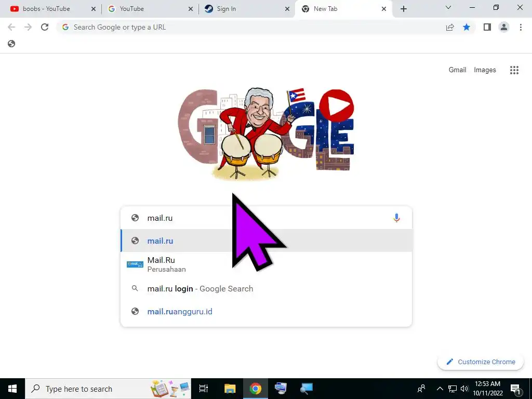The width and height of the screenshot is (532, 399).
Task: Close the New Tab tab
Action: pyautogui.click(x=384, y=9)
